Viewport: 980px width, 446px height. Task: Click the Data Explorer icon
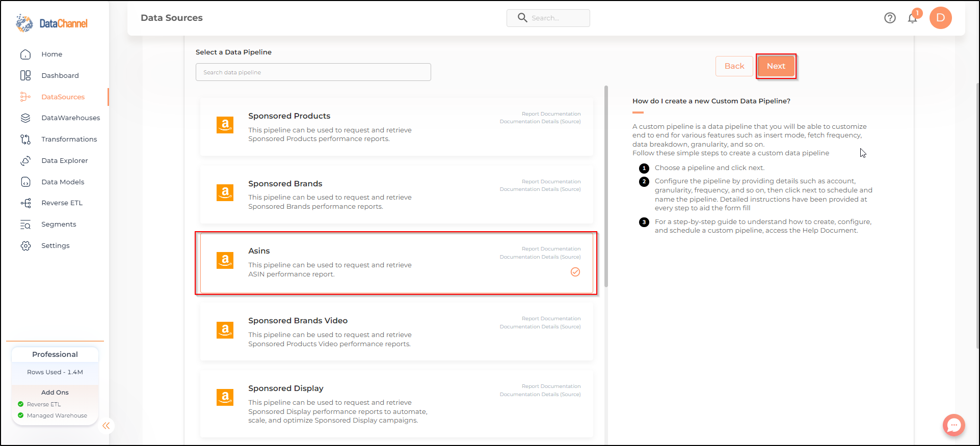point(25,161)
